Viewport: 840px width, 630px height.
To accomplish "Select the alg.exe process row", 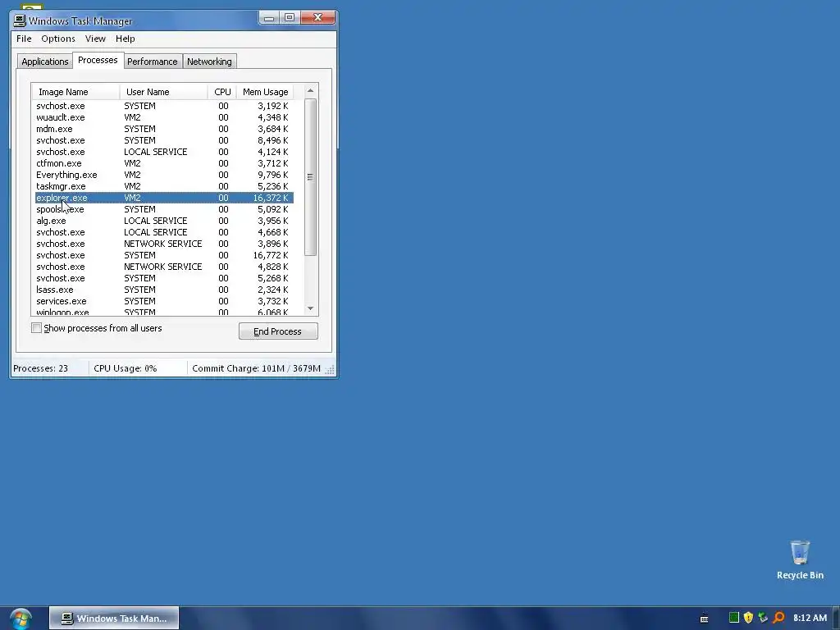I will (164, 221).
